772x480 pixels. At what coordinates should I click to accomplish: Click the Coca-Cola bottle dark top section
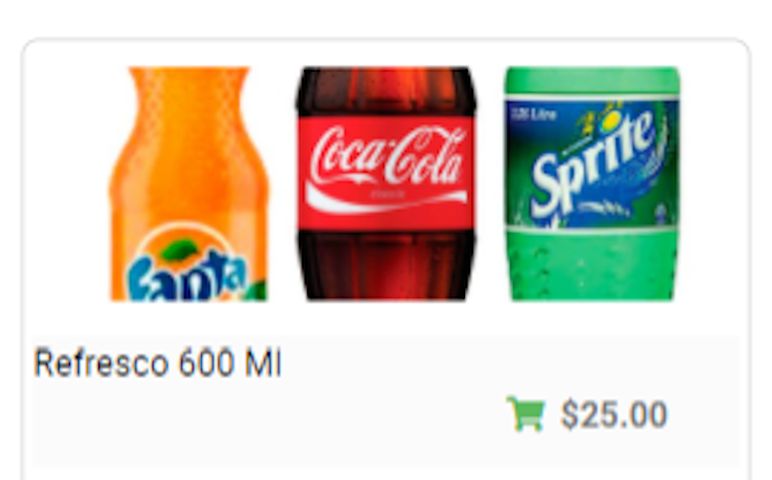386,91
